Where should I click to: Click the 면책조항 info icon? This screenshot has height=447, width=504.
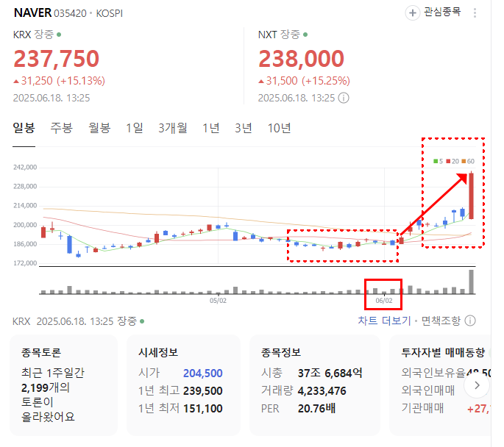[x=470, y=321]
